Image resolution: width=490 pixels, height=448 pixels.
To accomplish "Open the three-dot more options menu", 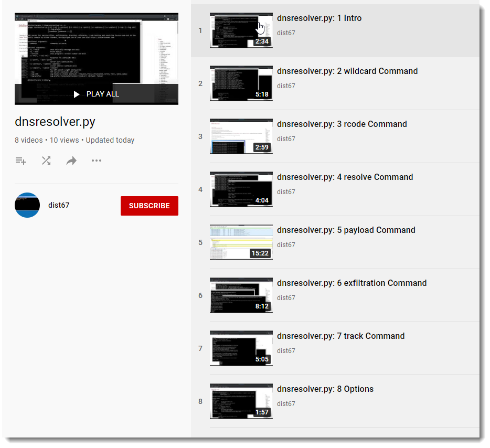I will (97, 161).
